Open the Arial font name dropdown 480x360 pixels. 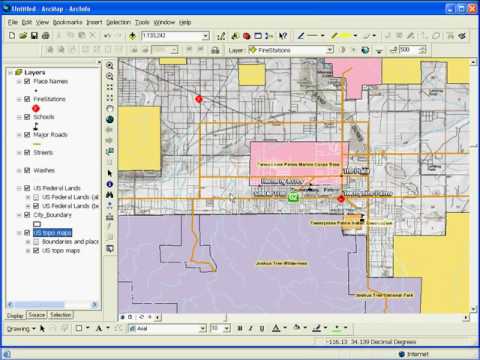tap(203, 328)
